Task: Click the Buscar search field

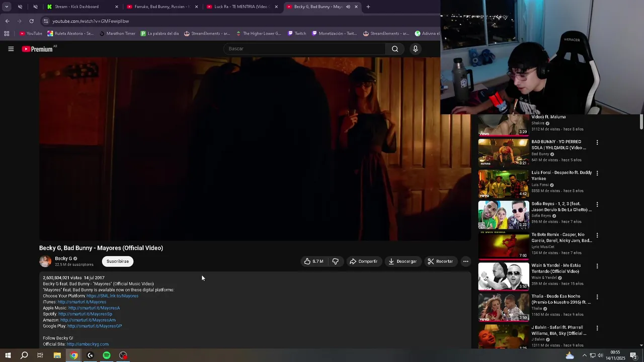Action: (x=304, y=49)
